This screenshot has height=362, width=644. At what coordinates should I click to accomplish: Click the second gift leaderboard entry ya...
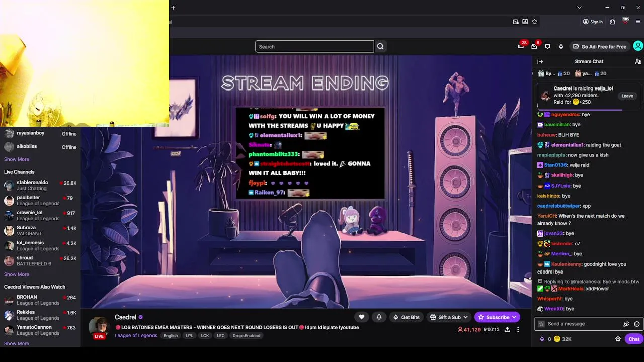[x=590, y=74]
